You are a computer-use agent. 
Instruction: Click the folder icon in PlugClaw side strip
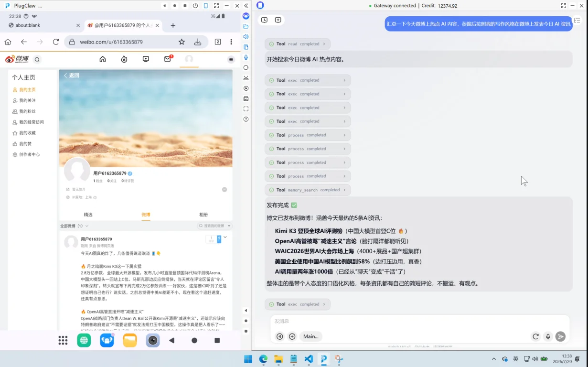(x=246, y=26)
